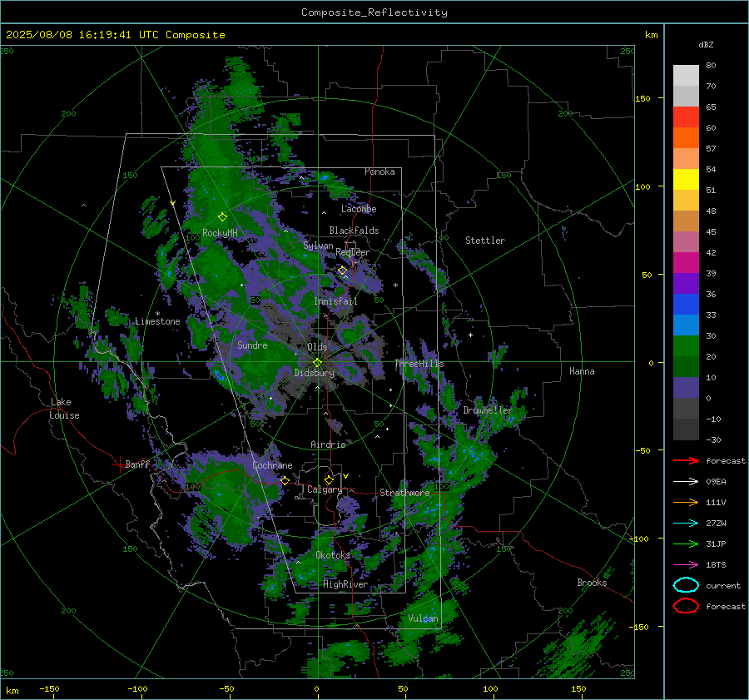
Task: Click the dBZ legend heading
Action: pyautogui.click(x=706, y=44)
